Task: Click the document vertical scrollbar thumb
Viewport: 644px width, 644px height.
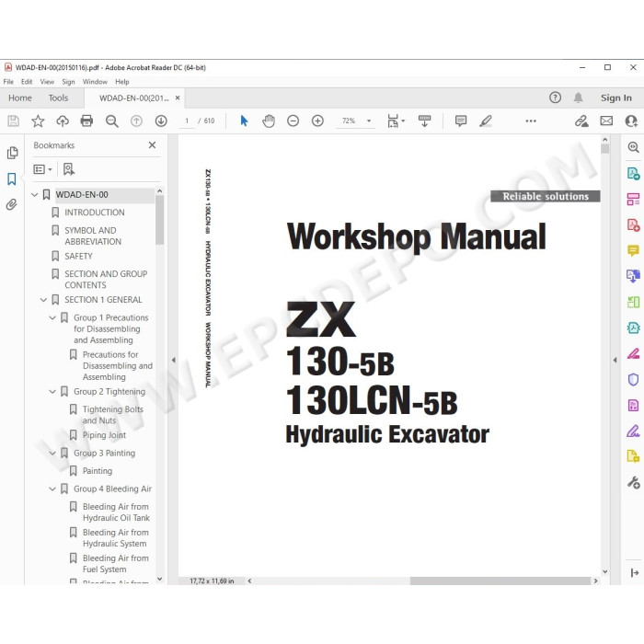Action: [x=604, y=149]
